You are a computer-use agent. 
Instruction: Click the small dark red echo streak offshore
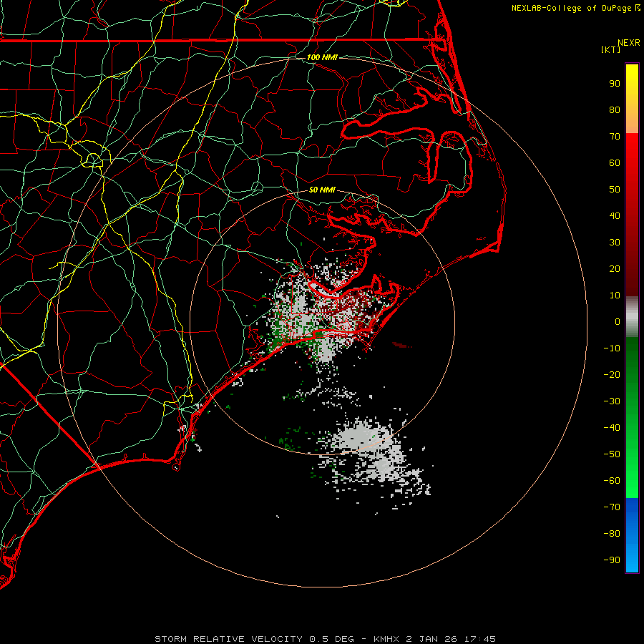pyautogui.click(x=402, y=345)
